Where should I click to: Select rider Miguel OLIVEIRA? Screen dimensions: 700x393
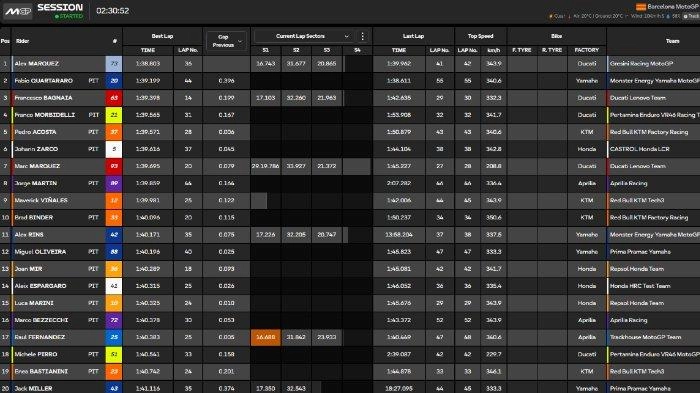point(40,252)
